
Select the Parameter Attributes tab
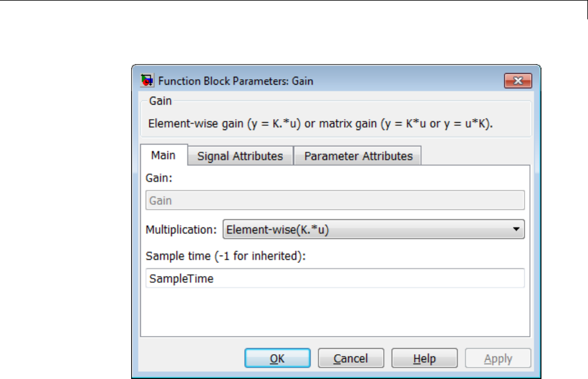click(x=358, y=156)
